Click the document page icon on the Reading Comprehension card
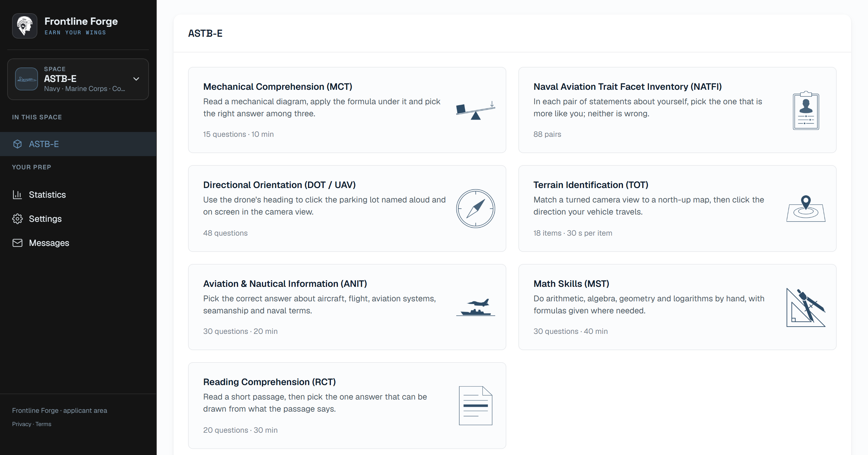This screenshot has width=868, height=455. point(476,406)
